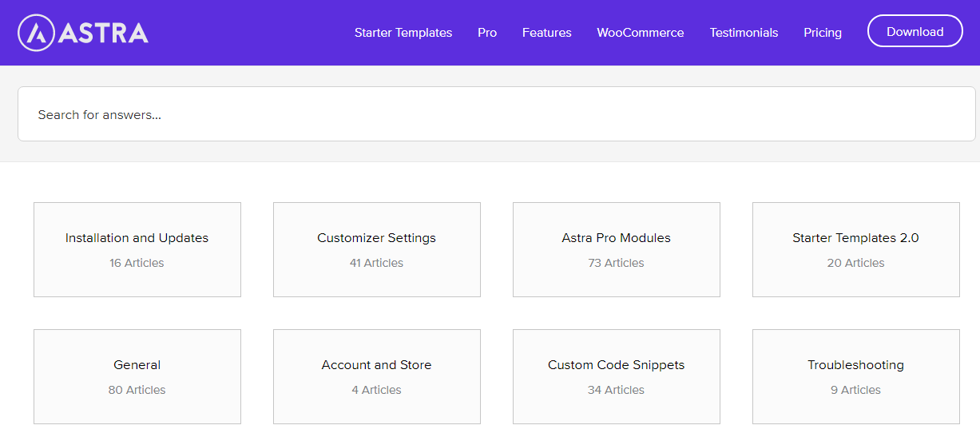Open the Testimonials page link
The image size is (980, 445).
744,33
